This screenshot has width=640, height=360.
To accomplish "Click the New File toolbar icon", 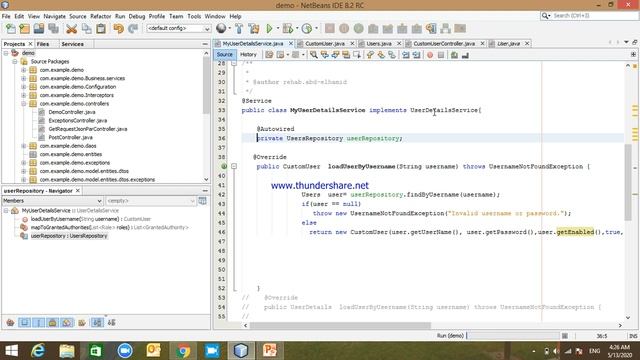I will pyautogui.click(x=11, y=28).
